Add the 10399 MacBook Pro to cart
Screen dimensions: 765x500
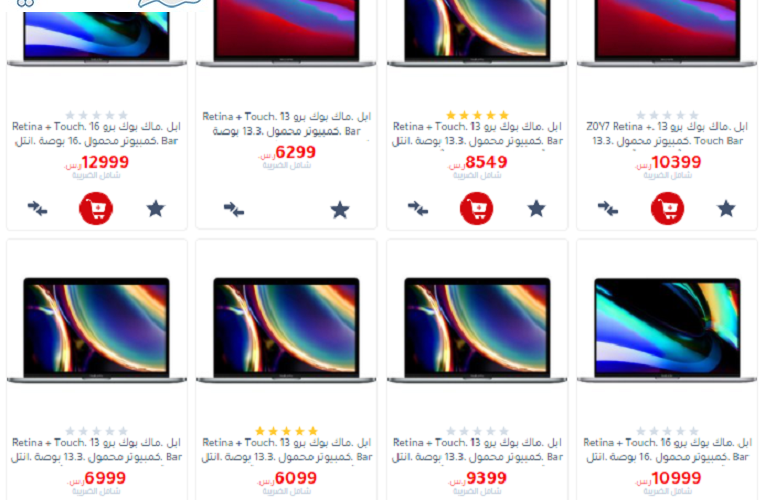point(667,209)
